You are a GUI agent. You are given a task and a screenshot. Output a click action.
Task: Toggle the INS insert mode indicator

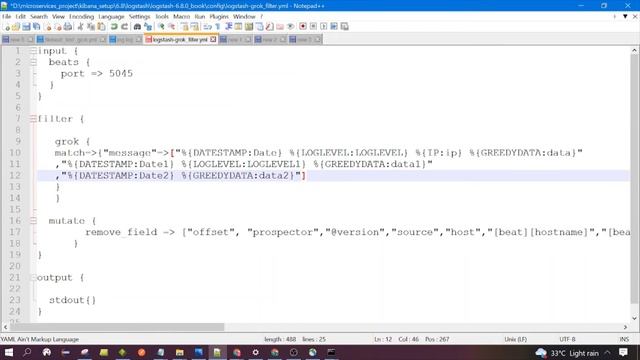point(624,339)
